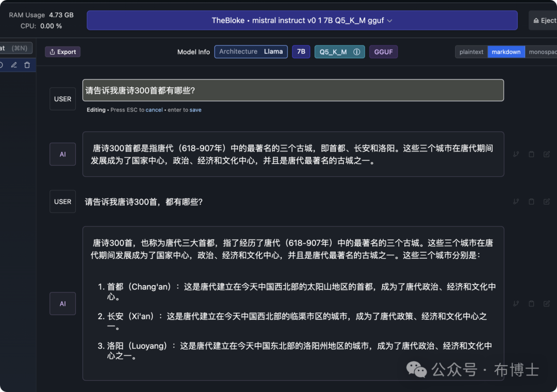Screen dimensions: 557x392
Task: Branch from the first AI response
Action: pos(516,154)
